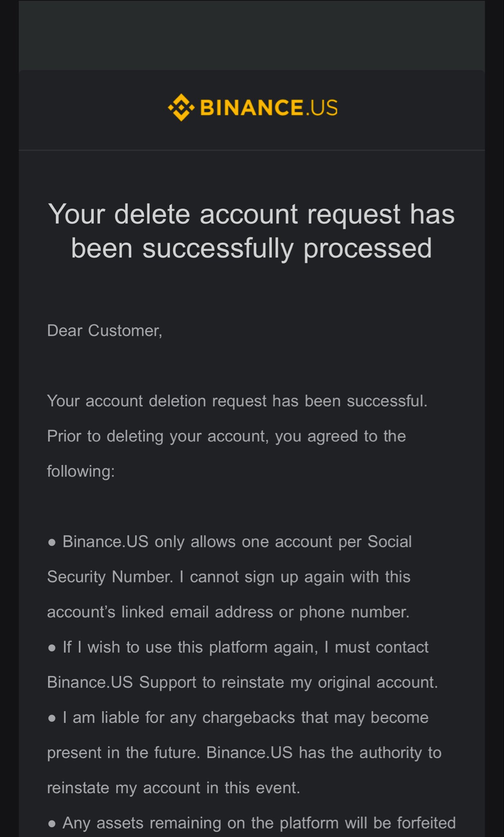Click the .US suffix of the logo

(321, 108)
